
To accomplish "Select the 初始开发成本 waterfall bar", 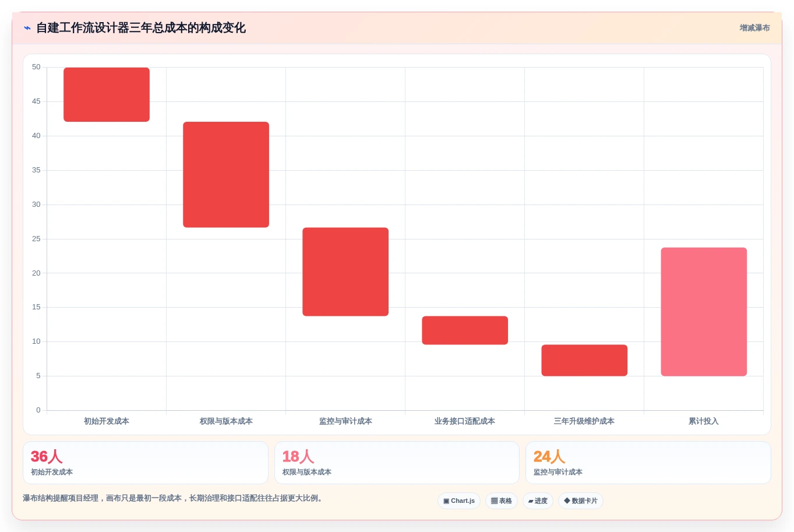I will [107, 94].
